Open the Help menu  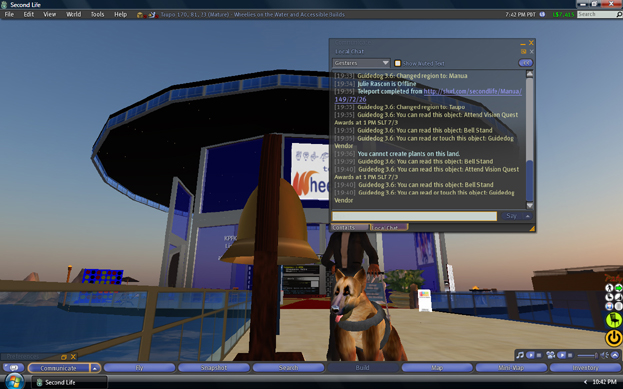pyautogui.click(x=120, y=14)
